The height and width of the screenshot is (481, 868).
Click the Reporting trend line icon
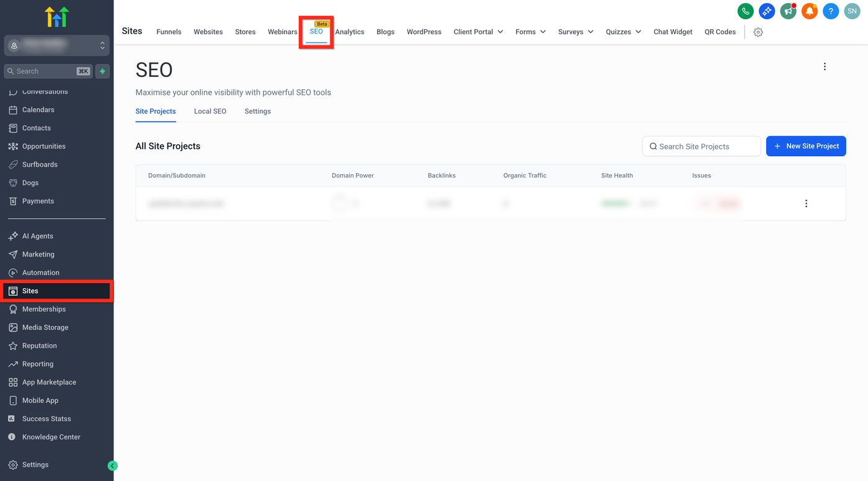(x=13, y=364)
